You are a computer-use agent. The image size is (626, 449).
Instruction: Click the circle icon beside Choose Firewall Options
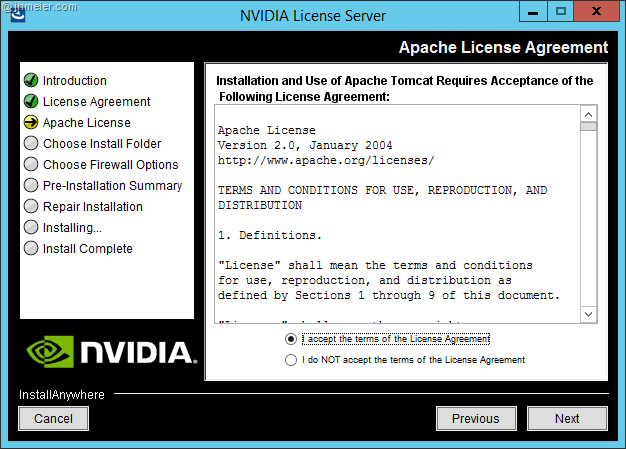pos(31,165)
